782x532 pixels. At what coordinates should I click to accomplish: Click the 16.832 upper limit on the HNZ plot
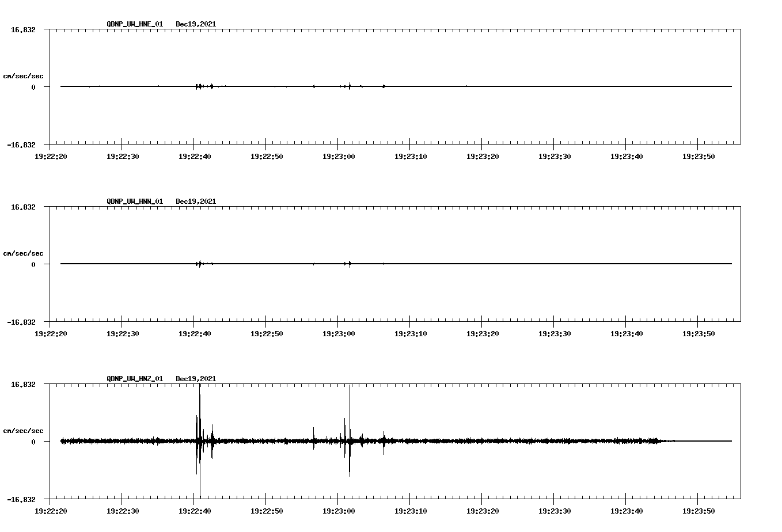pyautogui.click(x=23, y=384)
